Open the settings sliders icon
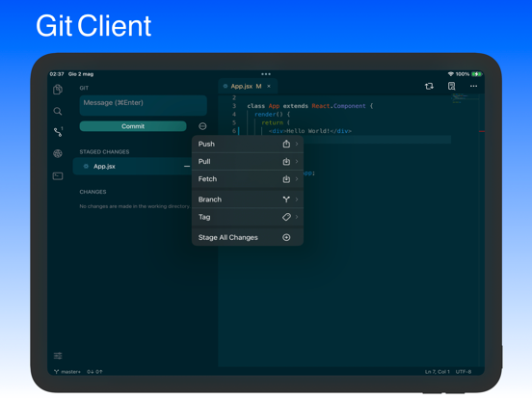The image size is (532, 399). pyautogui.click(x=58, y=356)
